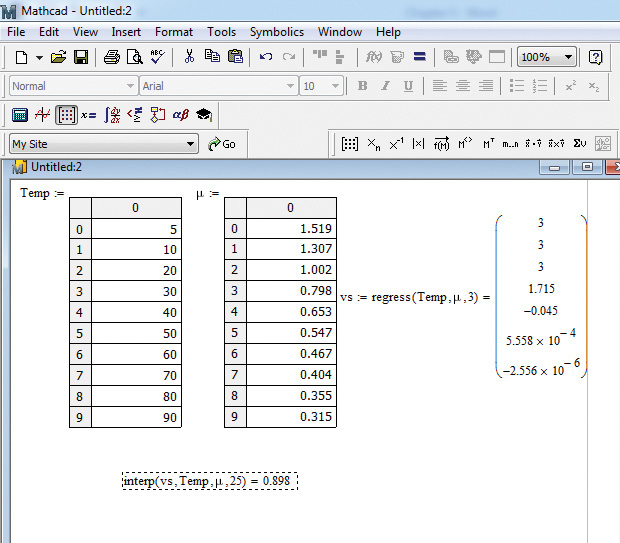Open the Graph toolbar palette
620x543 pixels.
click(43, 115)
